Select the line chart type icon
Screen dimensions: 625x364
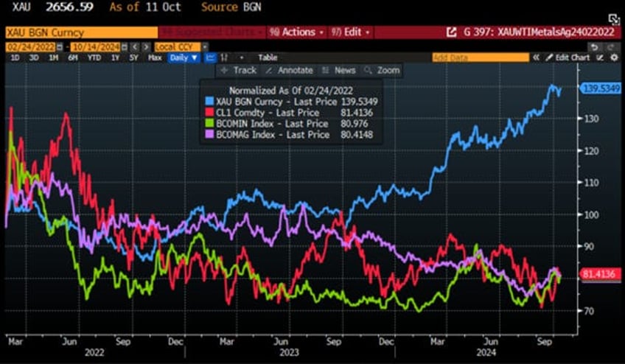coord(211,57)
